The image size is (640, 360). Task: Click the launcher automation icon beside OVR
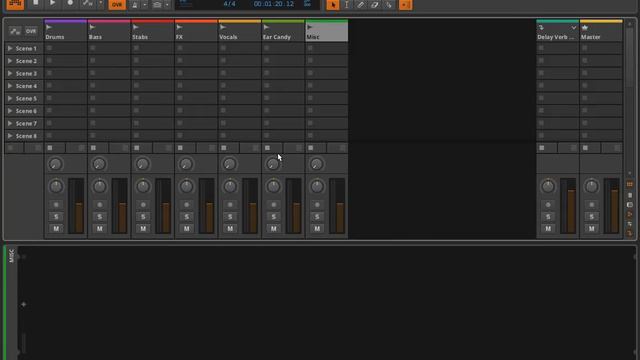[15, 31]
